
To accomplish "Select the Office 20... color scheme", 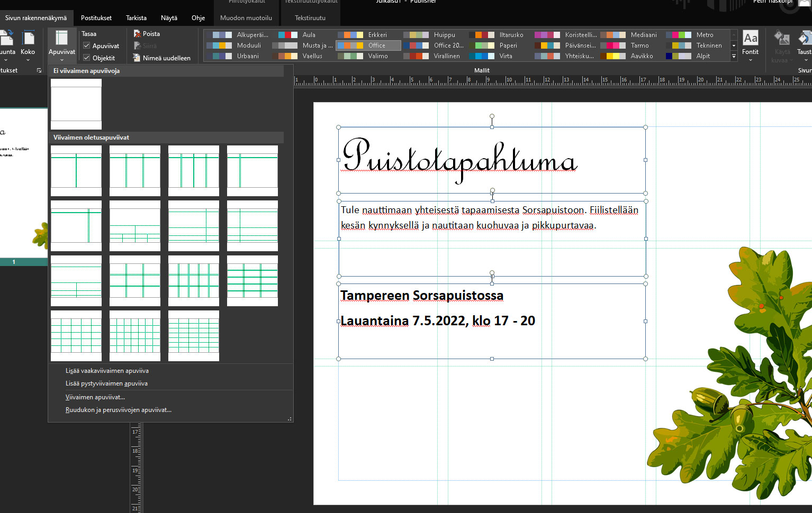I will [434, 45].
